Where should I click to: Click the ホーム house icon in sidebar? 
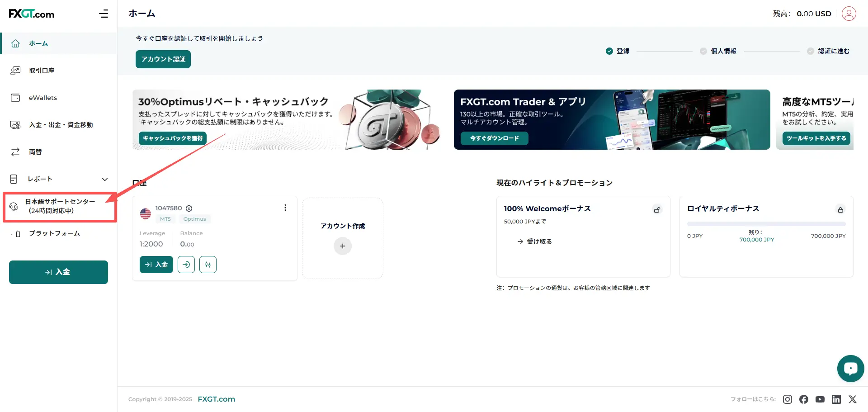[15, 43]
